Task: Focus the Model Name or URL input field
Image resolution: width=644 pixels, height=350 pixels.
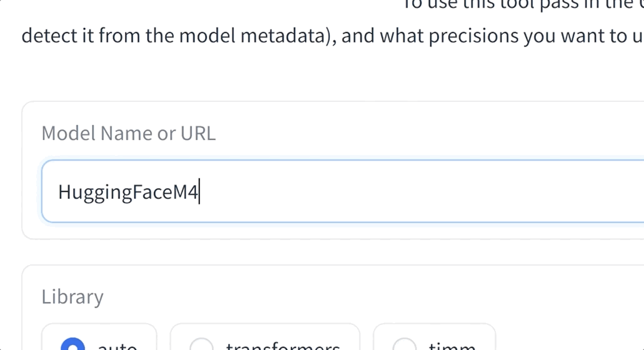Action: tap(343, 191)
